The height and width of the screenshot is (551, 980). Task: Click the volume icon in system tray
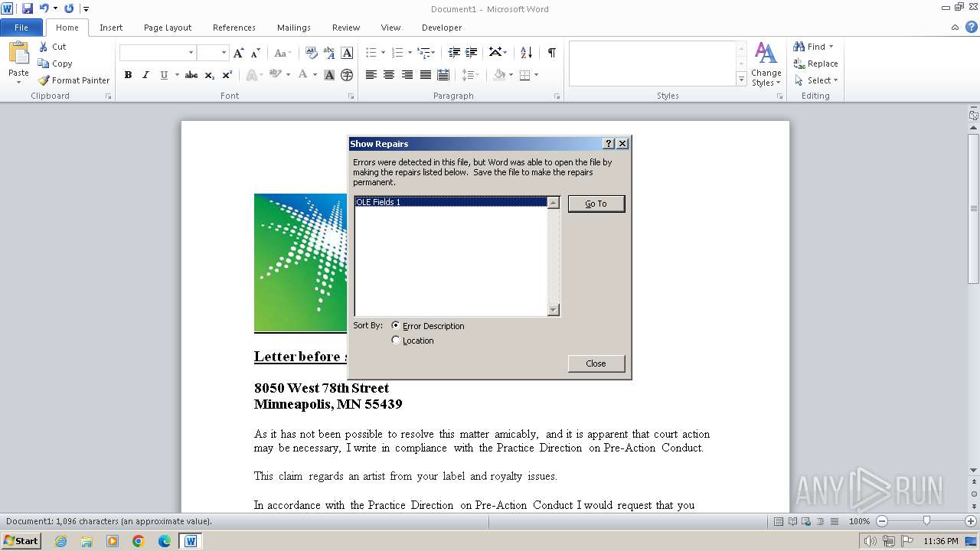click(871, 541)
